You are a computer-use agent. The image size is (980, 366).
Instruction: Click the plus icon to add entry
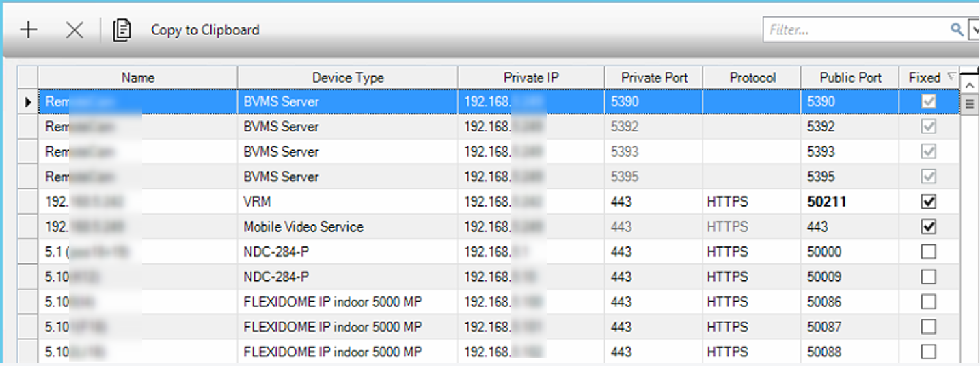[28, 30]
